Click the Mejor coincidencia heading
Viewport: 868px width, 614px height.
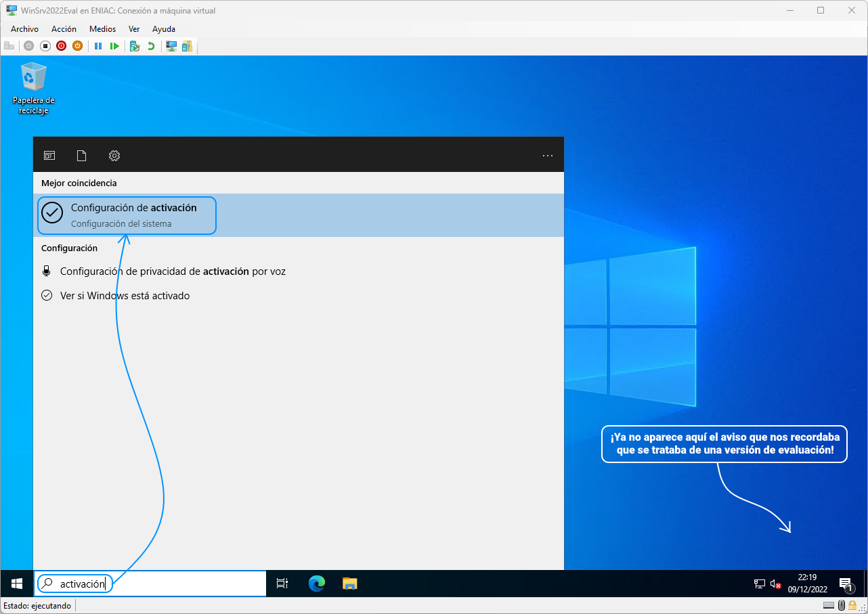click(79, 183)
